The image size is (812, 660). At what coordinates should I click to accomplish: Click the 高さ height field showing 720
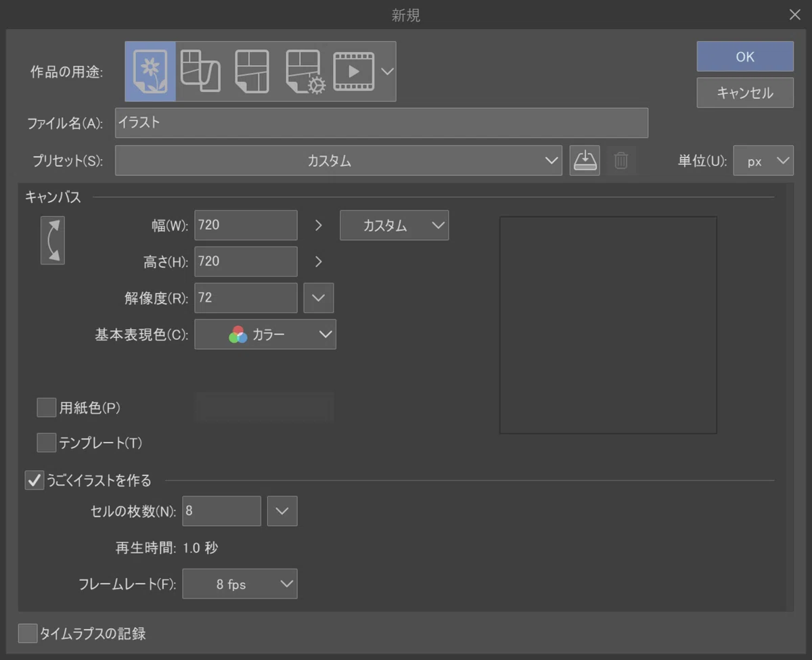(x=246, y=262)
